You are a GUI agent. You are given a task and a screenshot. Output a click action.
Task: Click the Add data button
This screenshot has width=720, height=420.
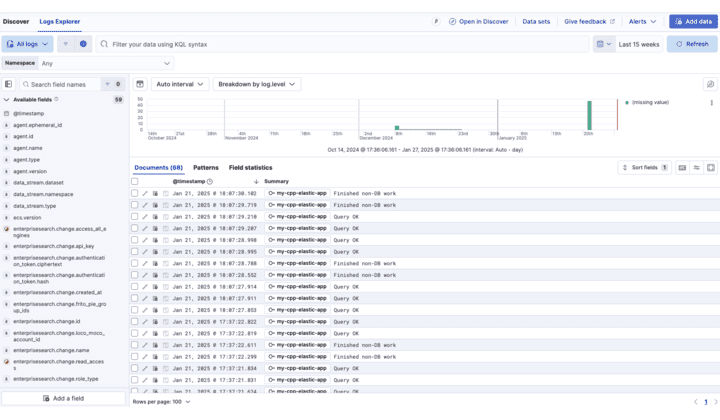point(693,21)
